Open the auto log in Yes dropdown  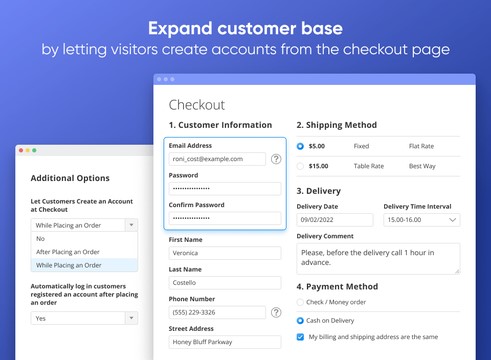(84, 318)
